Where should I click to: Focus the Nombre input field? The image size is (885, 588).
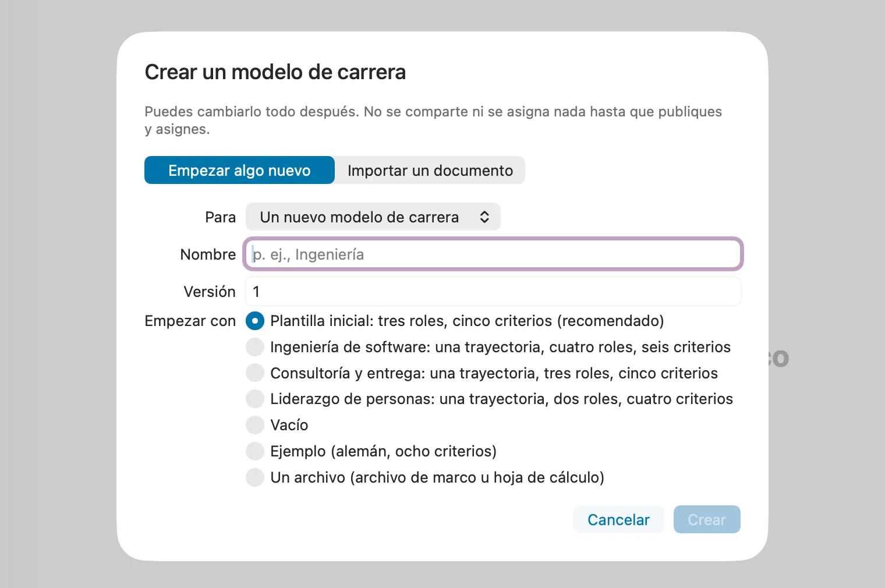[x=493, y=254]
